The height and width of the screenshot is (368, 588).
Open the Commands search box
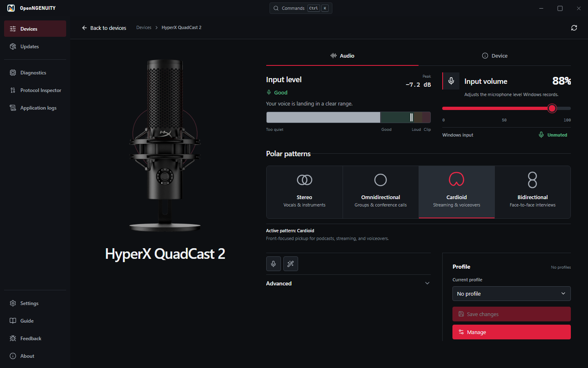coord(301,8)
